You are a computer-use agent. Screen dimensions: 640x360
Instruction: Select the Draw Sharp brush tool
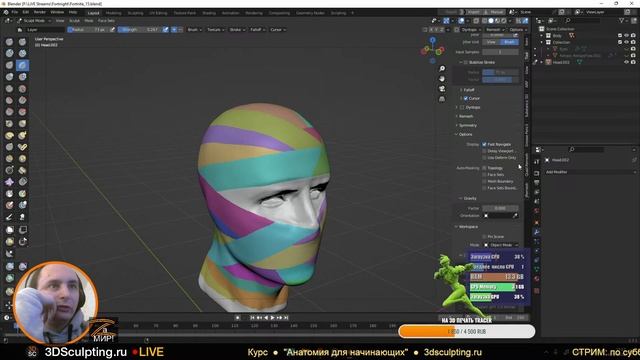(x=22, y=42)
